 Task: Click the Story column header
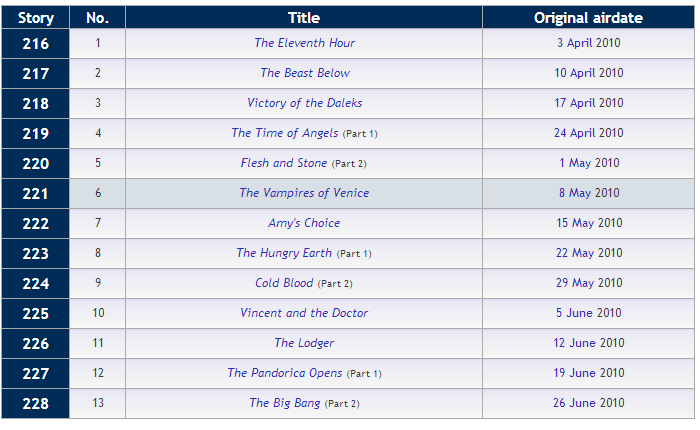pyautogui.click(x=35, y=18)
